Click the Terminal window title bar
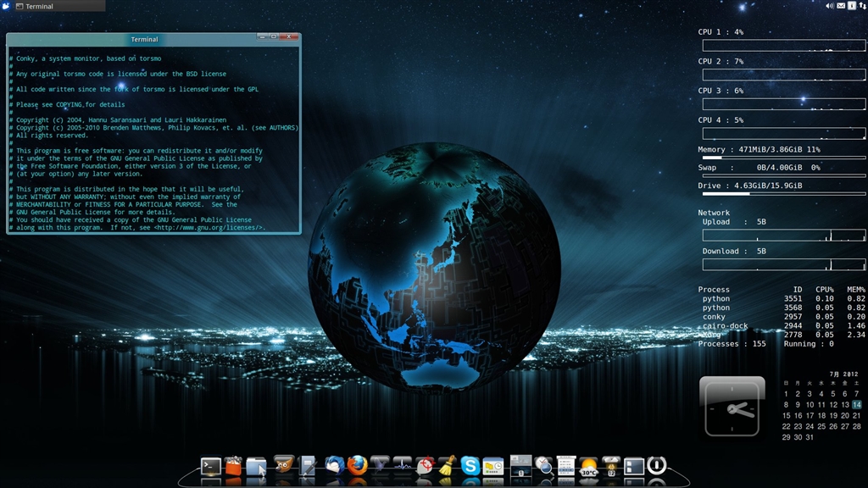The image size is (868, 488). [x=144, y=39]
